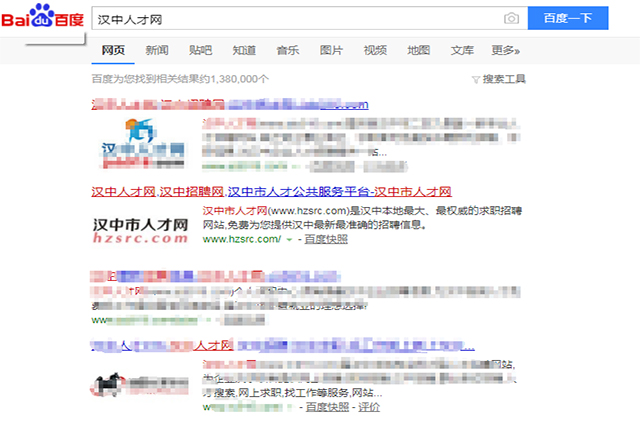Open the 地图 tab
Screen dimensions: 640x426
point(418,50)
